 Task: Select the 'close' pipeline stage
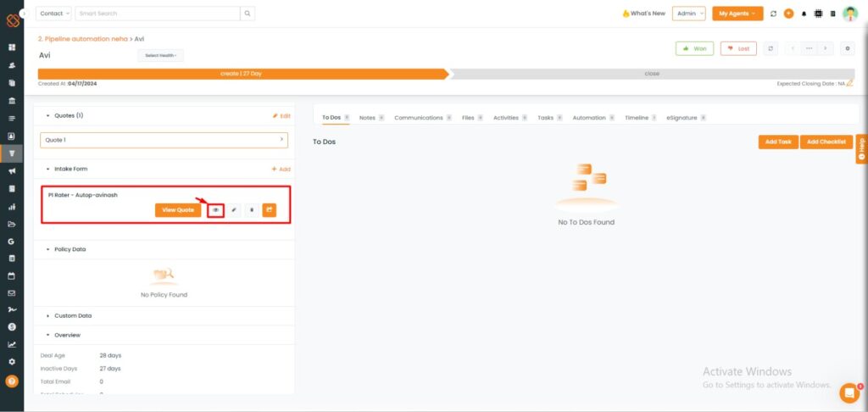point(652,74)
